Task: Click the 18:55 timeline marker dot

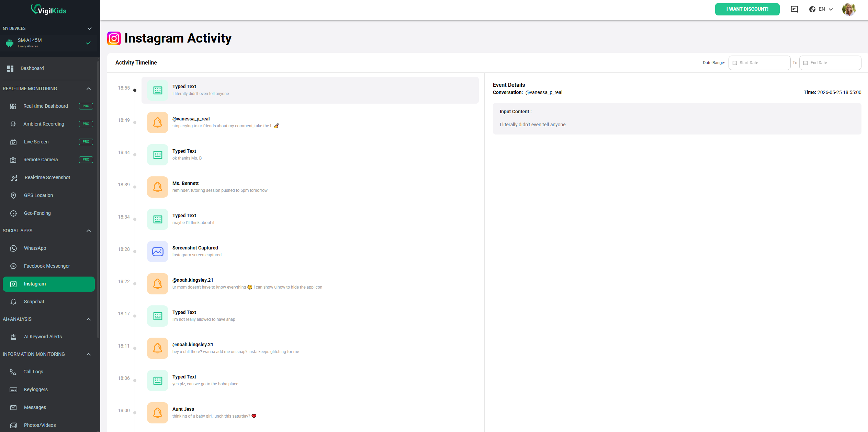Action: point(135,90)
